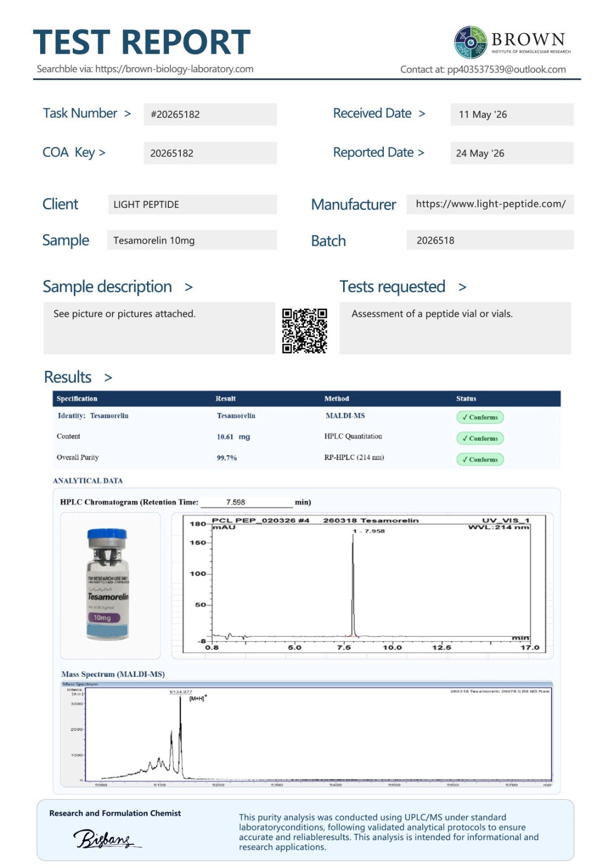The image size is (614, 868).
Task: Click the retention time field 7.598
Action: click(x=246, y=502)
